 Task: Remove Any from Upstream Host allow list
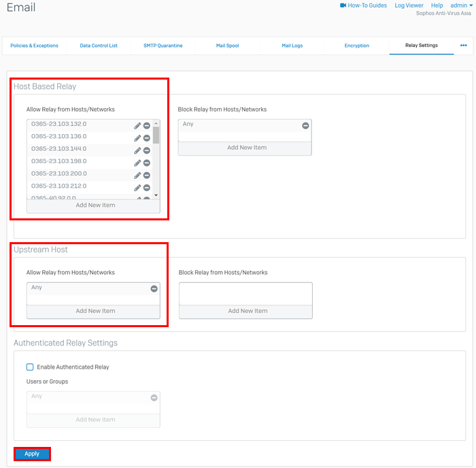(x=154, y=289)
